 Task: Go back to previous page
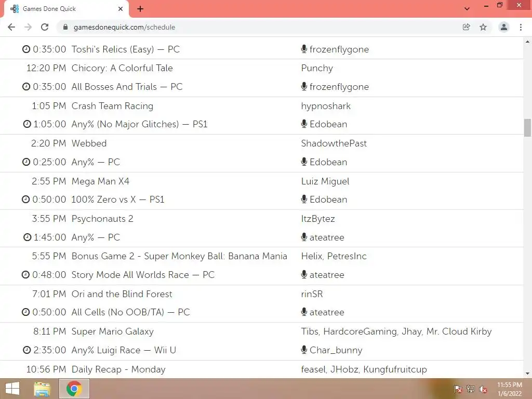point(11,27)
